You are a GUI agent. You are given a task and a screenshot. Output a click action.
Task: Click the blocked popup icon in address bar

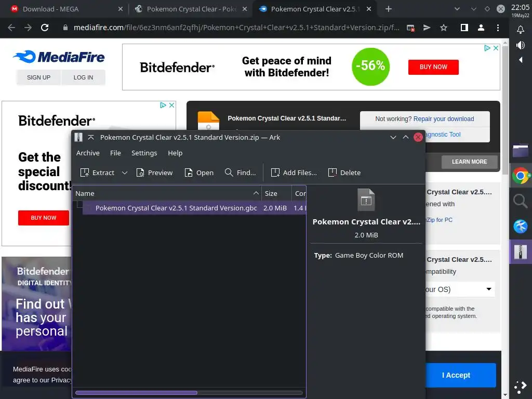click(x=410, y=28)
